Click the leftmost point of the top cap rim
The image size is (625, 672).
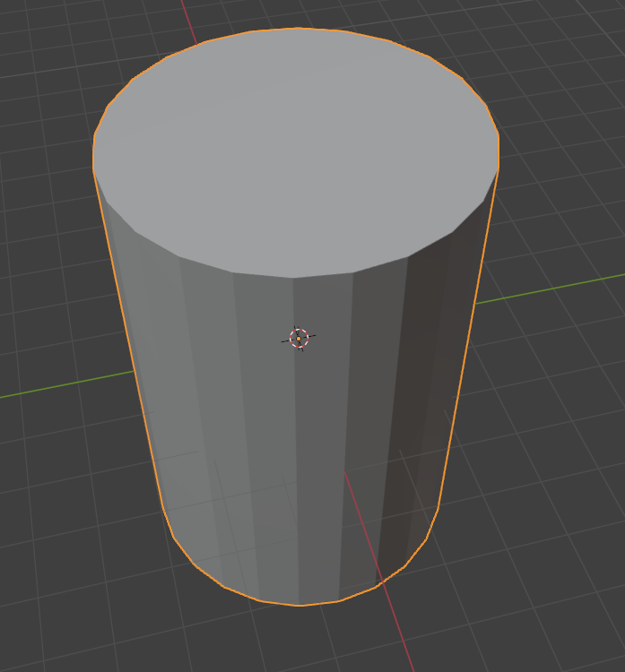pyautogui.click(x=93, y=157)
